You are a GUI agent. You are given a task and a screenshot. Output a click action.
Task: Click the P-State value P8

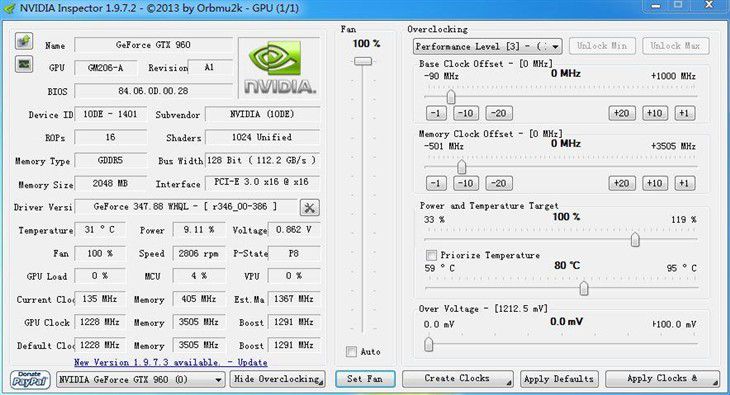294,253
